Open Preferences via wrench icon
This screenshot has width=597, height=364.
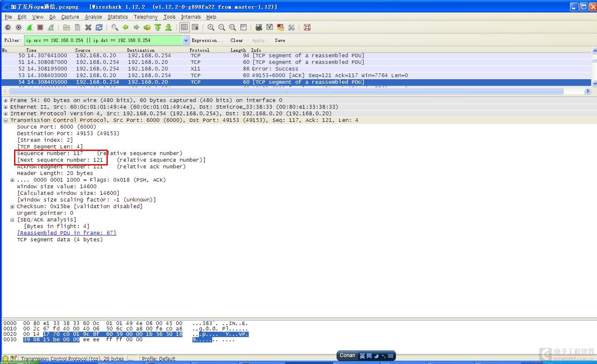[291, 27]
